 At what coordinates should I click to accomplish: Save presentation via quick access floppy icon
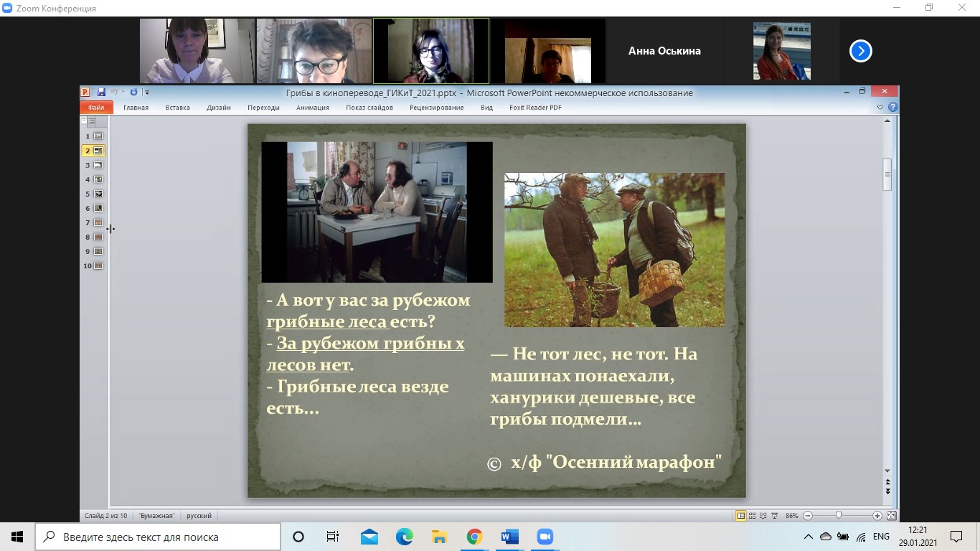pyautogui.click(x=101, y=92)
